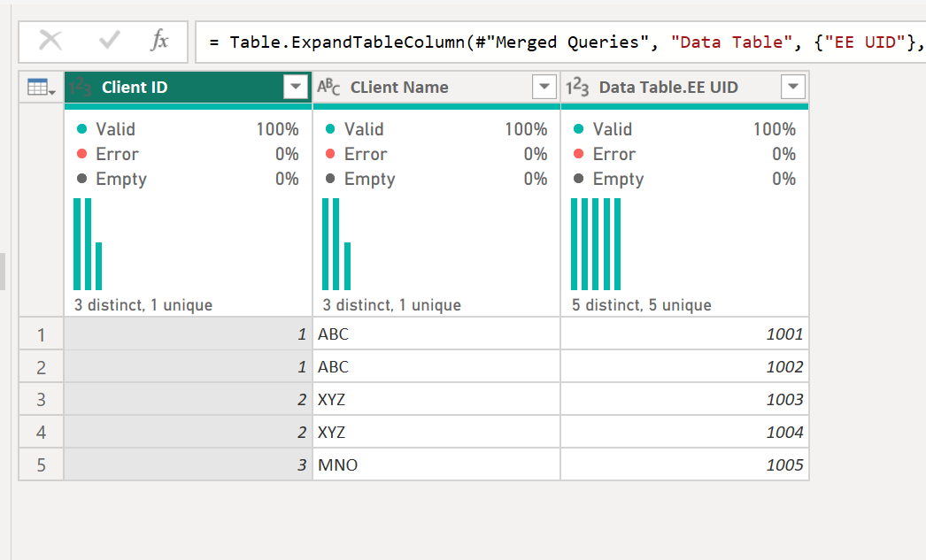Screen dimensions: 926x560
Task: Open CLient Name column filter dropdown
Action: 544,88
